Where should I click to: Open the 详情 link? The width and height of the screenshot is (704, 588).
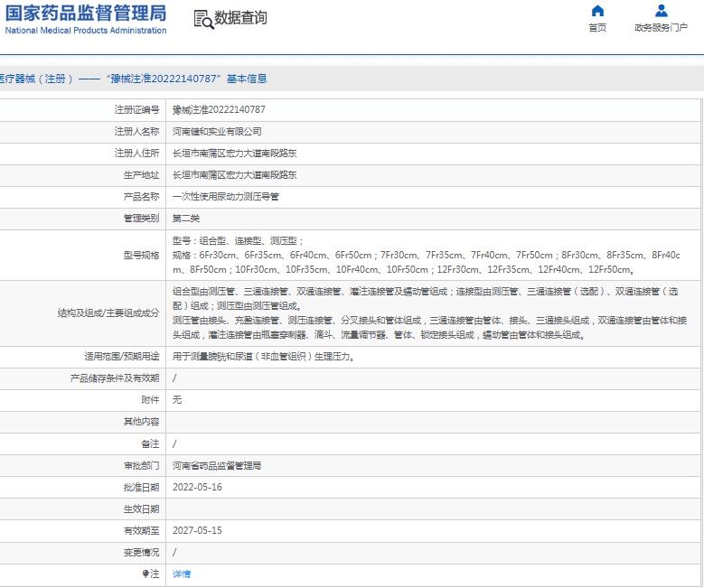[182, 574]
